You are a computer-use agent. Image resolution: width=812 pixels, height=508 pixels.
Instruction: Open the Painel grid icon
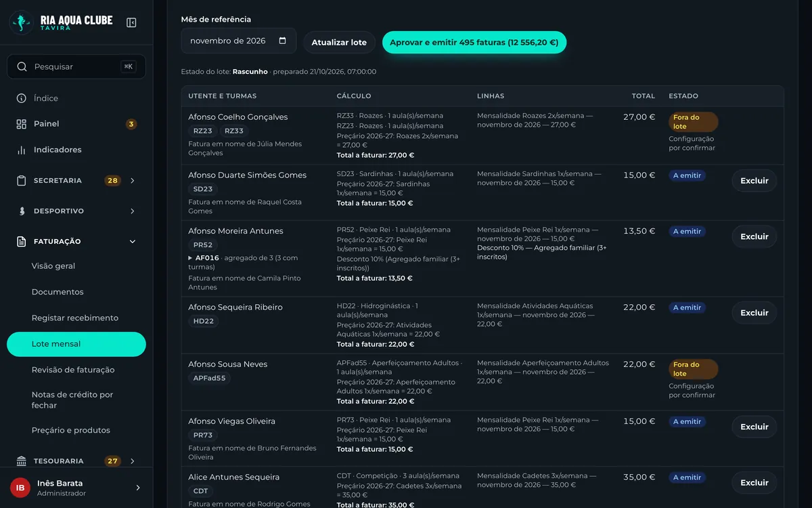21,124
